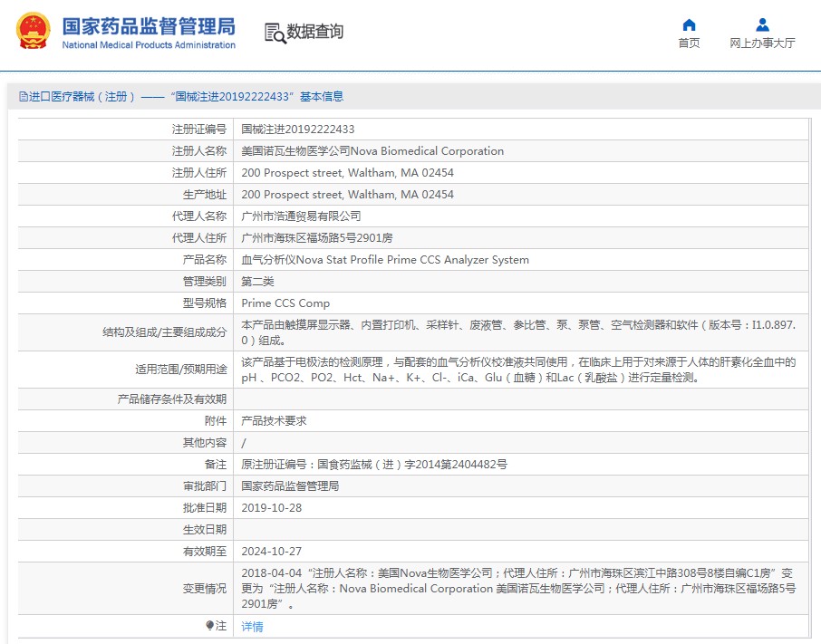Screen dimensions: 821x644
Task: Click the 产品储存条件及有效期 row label
Action: pos(172,399)
